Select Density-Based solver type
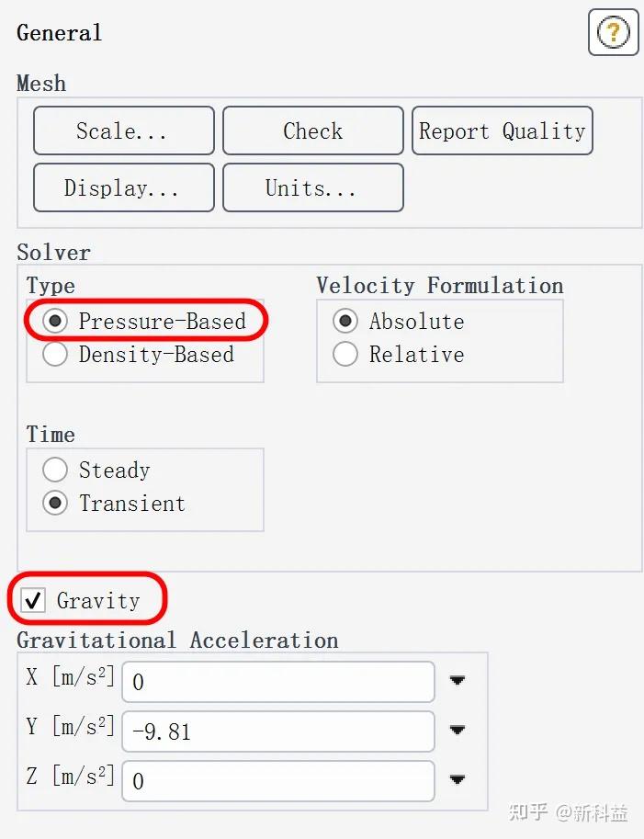 56,355
